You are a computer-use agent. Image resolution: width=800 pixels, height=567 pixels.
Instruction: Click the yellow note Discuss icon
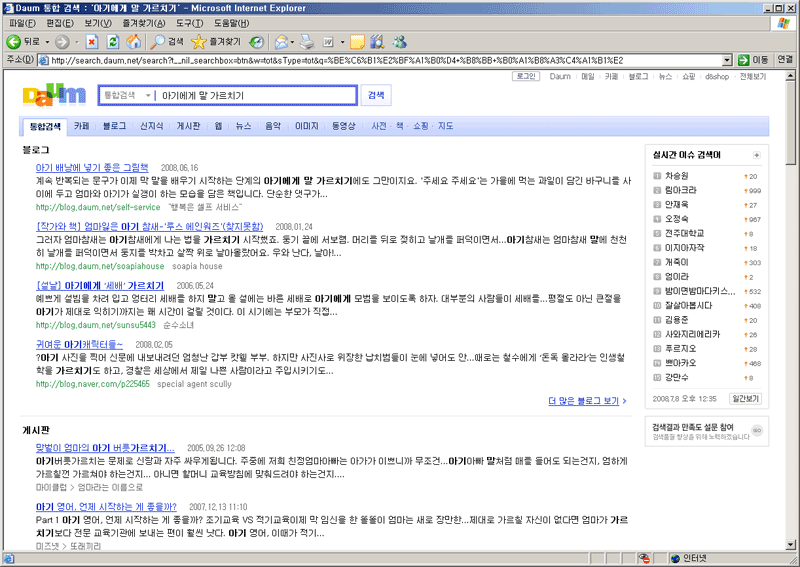357,42
